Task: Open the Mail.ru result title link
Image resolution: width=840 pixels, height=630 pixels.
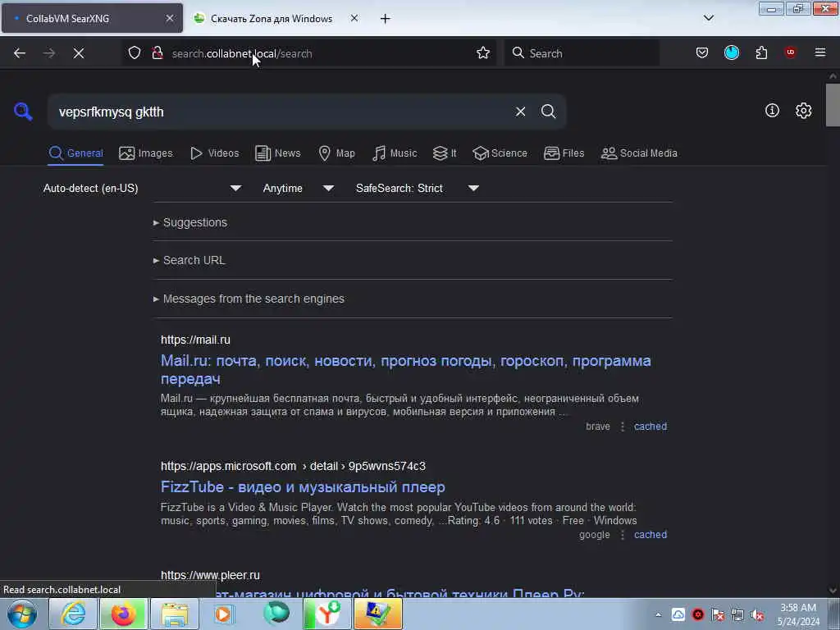Action: 405,370
